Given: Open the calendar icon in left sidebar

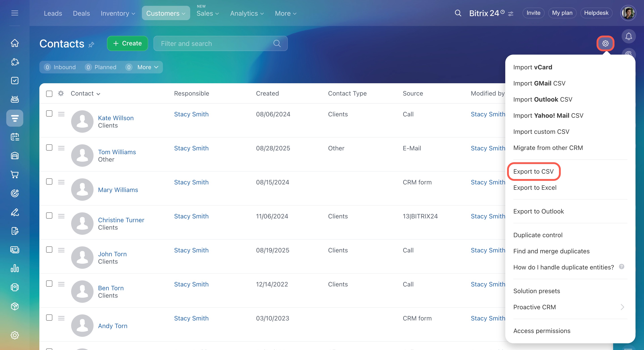Looking at the screenshot, I should (15, 137).
